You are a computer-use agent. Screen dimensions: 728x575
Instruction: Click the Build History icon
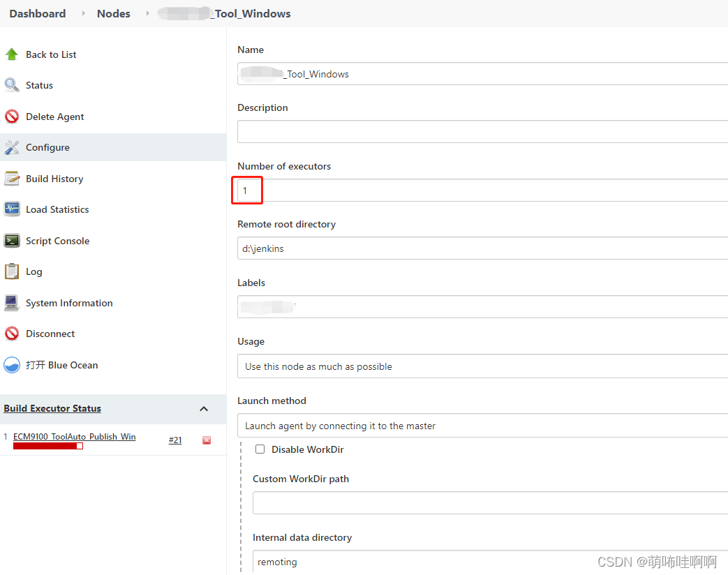click(x=12, y=179)
